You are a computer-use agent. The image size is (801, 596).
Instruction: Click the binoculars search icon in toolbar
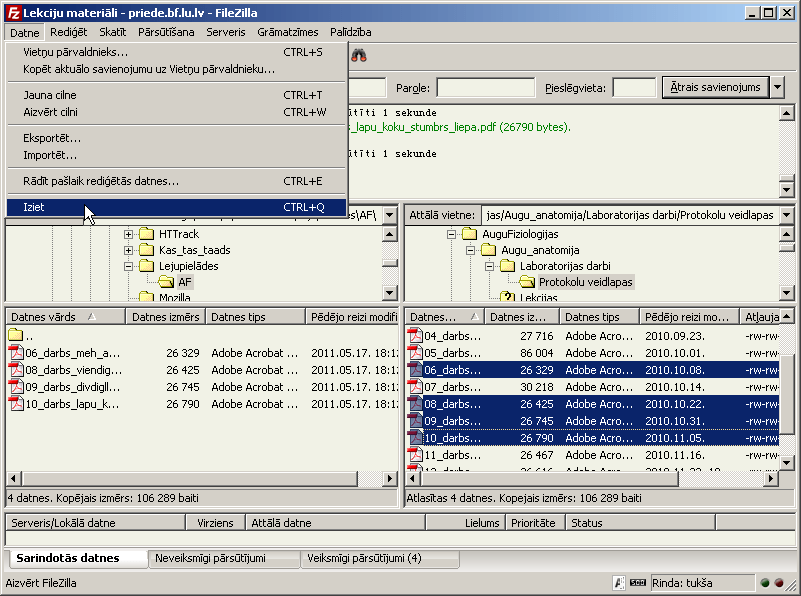[359, 55]
